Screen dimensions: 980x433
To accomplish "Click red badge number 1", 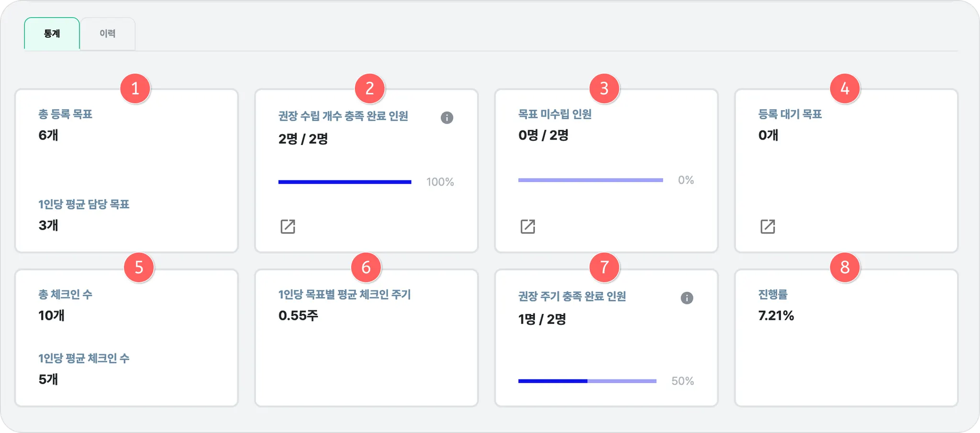I will click(x=135, y=89).
